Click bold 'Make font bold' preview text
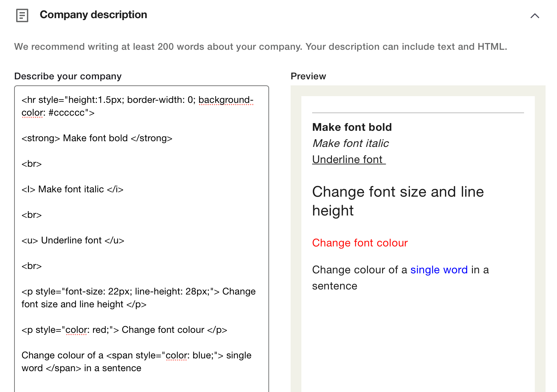 [352, 127]
